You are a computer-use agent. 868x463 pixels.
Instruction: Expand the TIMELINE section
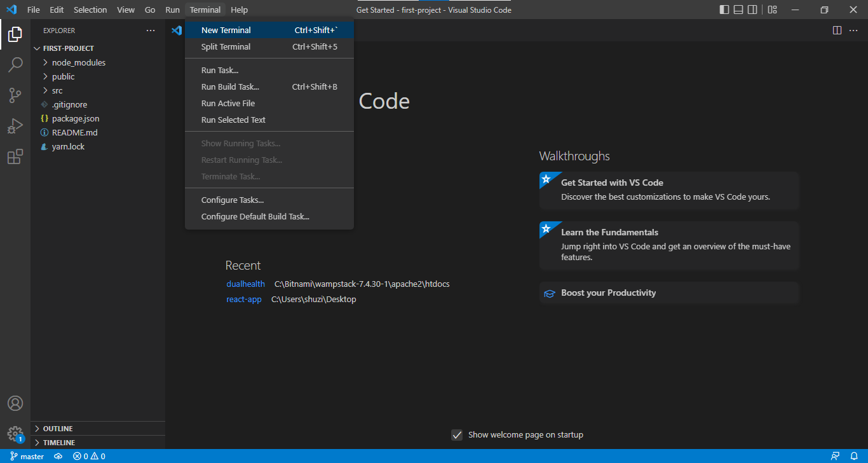click(x=98, y=443)
